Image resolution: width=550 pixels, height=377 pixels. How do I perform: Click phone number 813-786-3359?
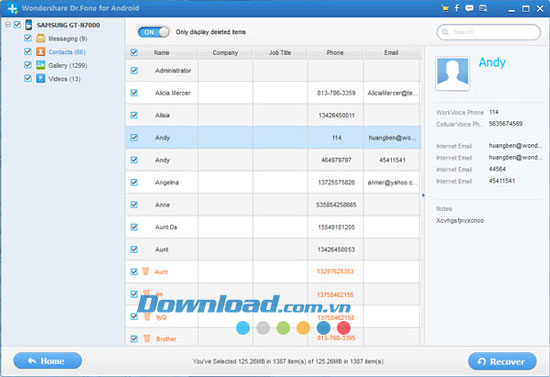[336, 93]
